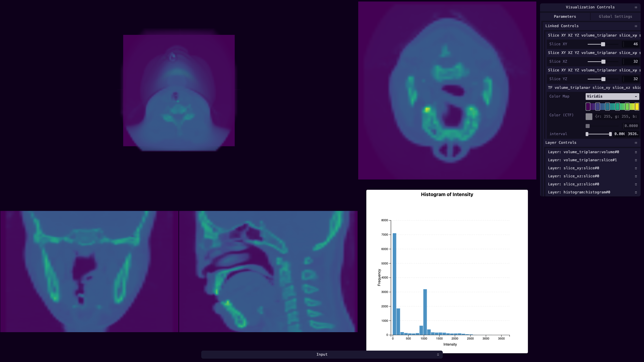
Task: Select the yellow color stop
Action: 637,107
